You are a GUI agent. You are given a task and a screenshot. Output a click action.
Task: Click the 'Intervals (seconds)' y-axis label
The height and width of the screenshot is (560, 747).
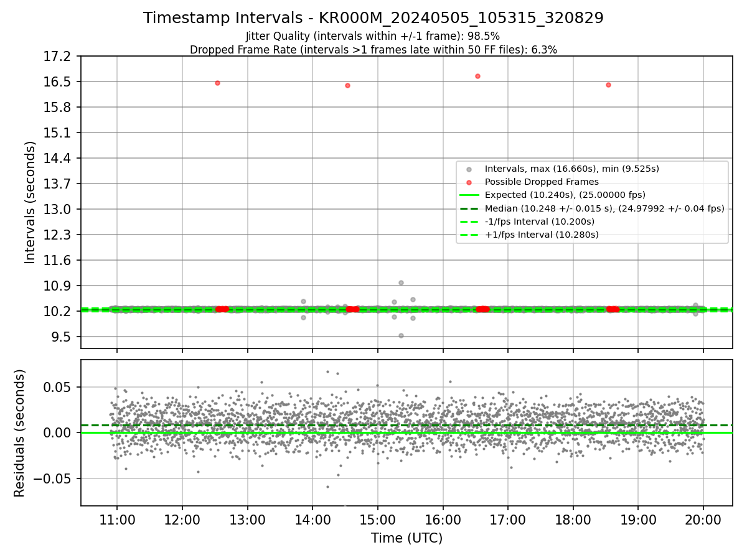pos(30,202)
